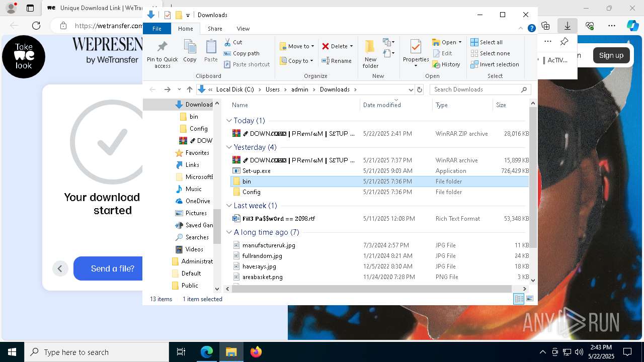Click Send a file? button
644x362 pixels.
tap(113, 268)
